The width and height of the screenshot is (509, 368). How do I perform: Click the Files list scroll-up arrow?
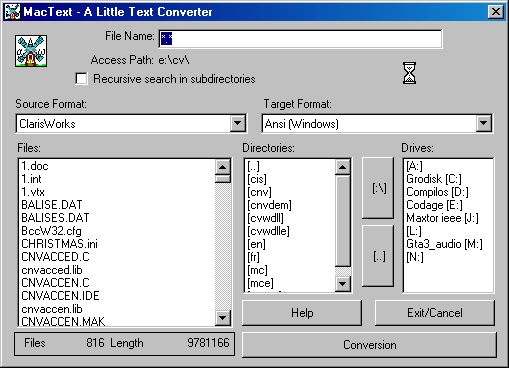[x=223, y=167]
